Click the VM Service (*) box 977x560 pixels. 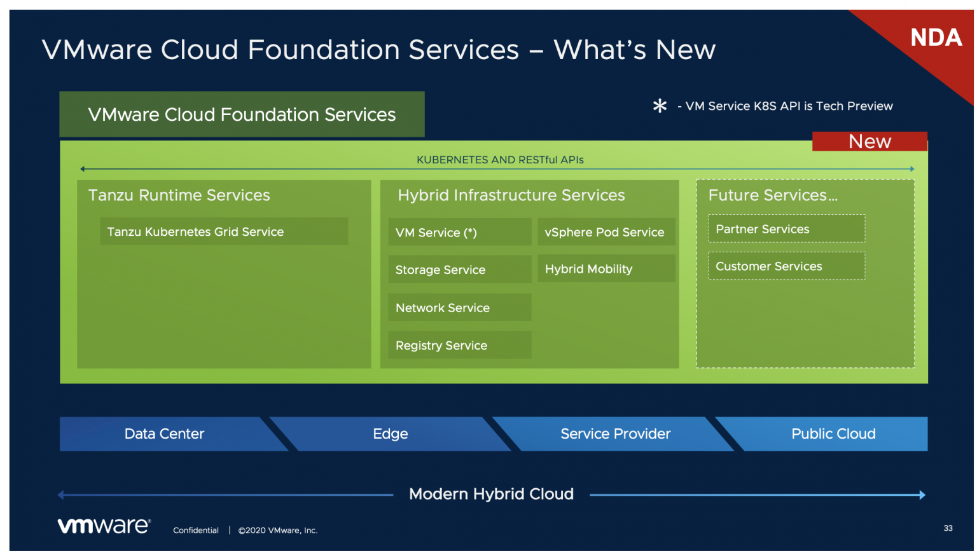point(460,232)
